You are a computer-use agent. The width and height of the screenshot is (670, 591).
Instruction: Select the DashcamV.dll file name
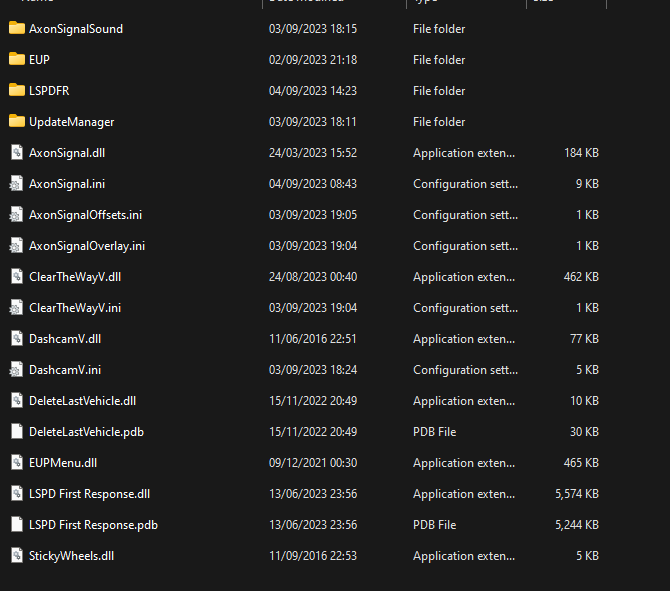tap(65, 339)
